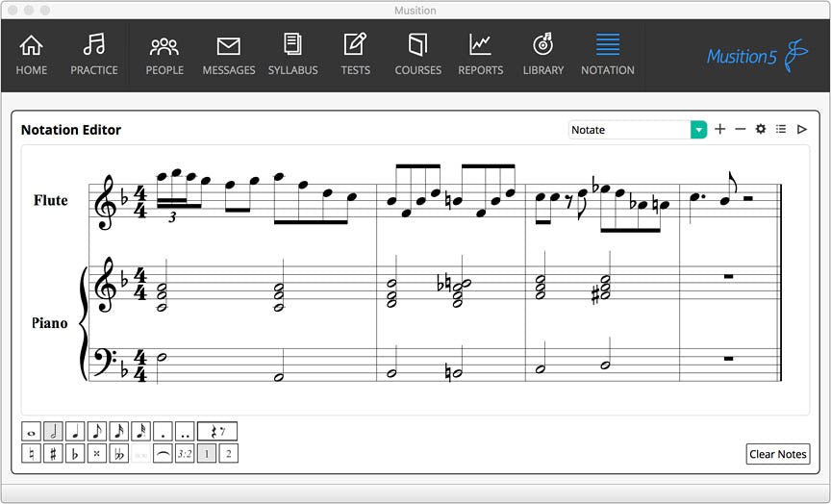
Task: Open the Courses section
Action: (x=417, y=55)
